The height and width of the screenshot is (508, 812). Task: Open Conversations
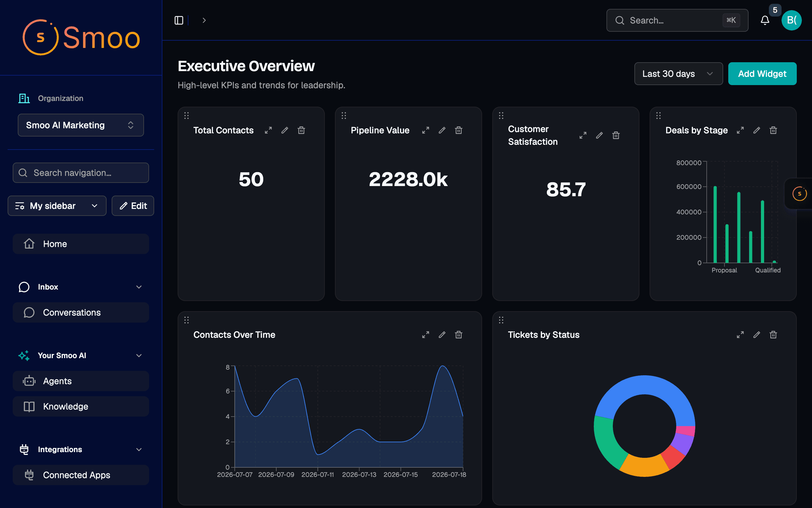81,312
